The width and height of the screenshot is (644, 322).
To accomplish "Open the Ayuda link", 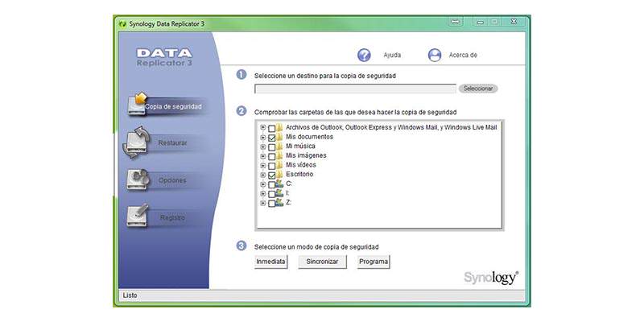I will (392, 55).
